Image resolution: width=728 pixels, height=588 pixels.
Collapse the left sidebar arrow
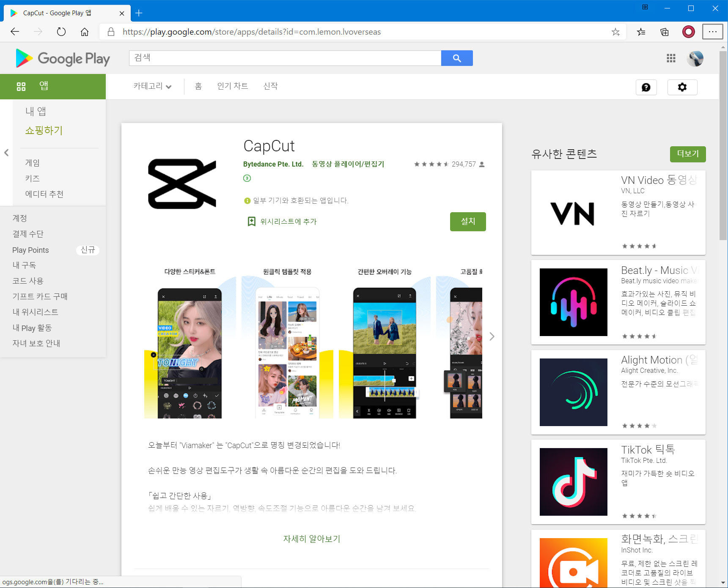click(x=6, y=153)
